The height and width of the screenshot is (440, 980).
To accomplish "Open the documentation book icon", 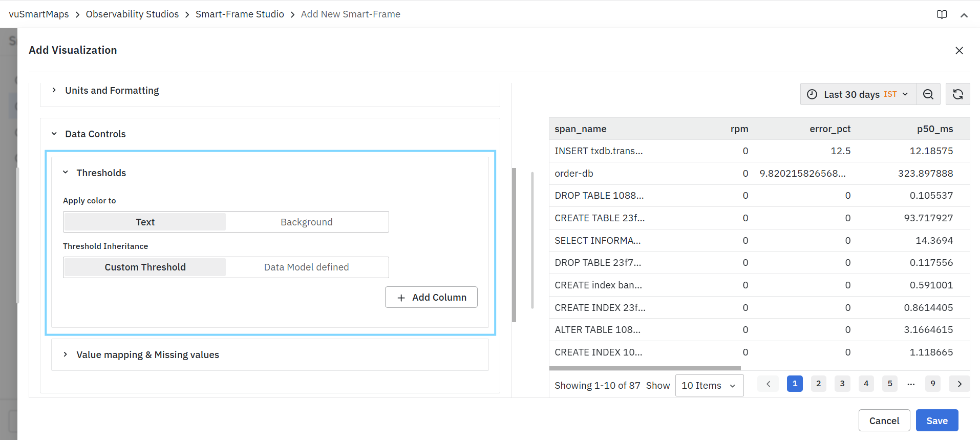I will (942, 14).
